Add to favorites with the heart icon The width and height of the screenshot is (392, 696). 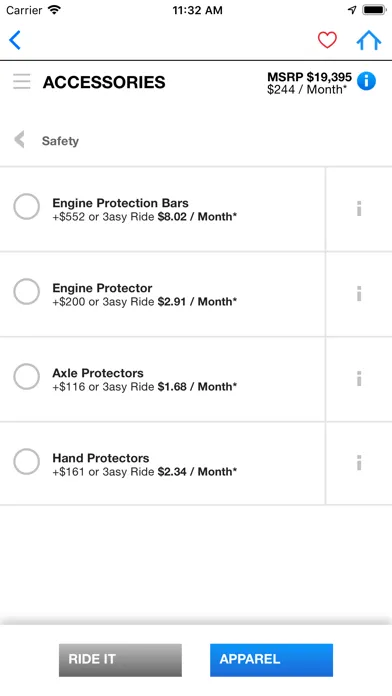pyautogui.click(x=327, y=40)
